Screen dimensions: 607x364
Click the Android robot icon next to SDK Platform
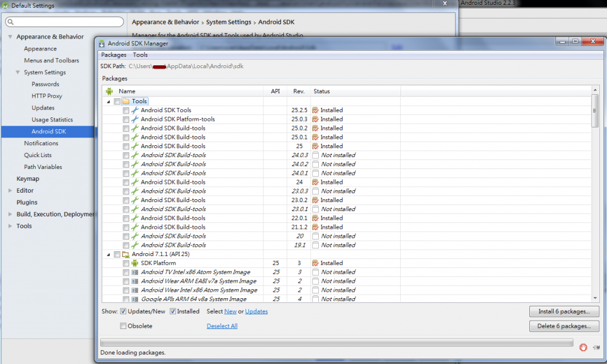[135, 263]
